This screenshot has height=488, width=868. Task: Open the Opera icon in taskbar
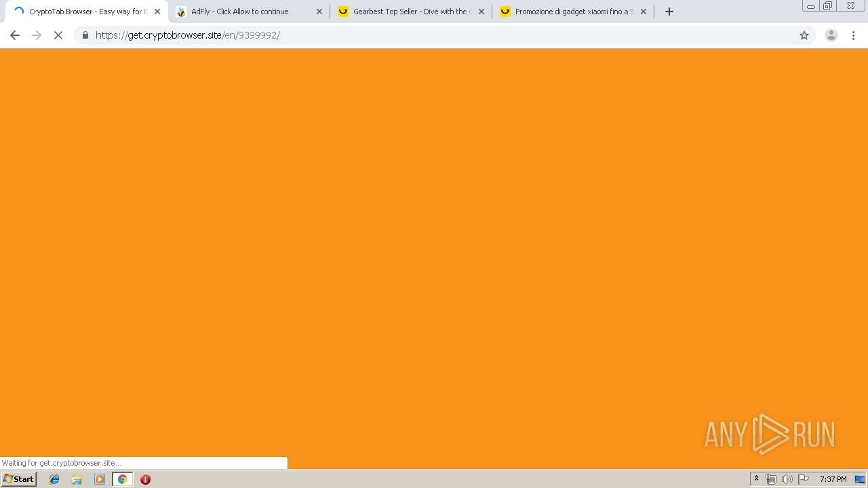[145, 479]
